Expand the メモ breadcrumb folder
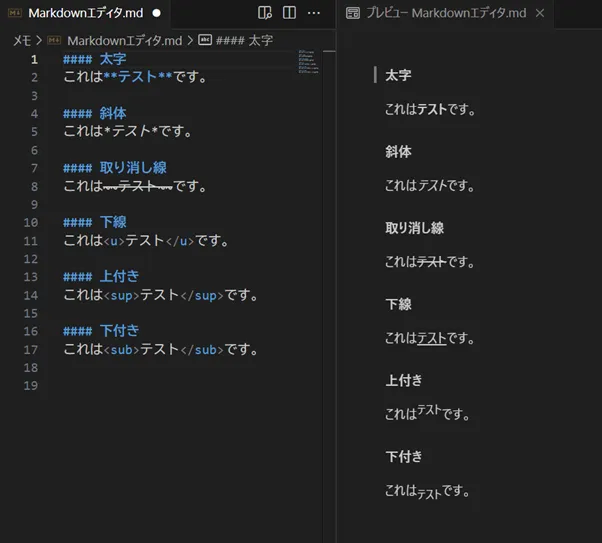 pos(21,40)
